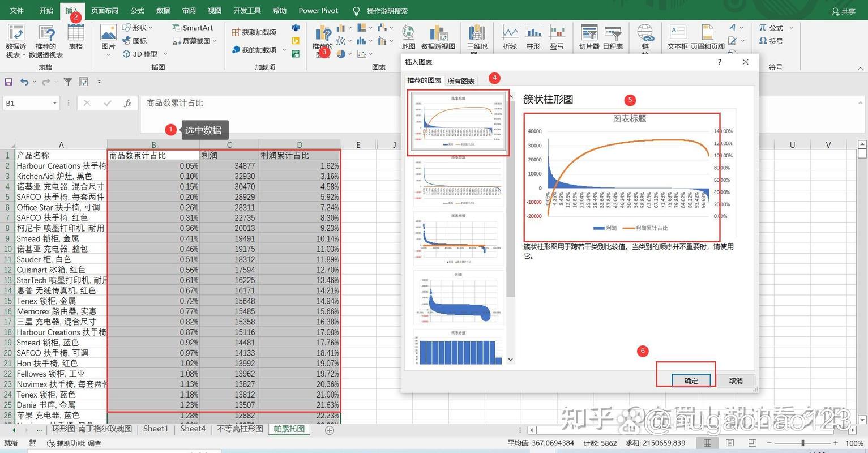Switch to the Power Pivot ribbon tab
868x453 pixels.
[318, 11]
